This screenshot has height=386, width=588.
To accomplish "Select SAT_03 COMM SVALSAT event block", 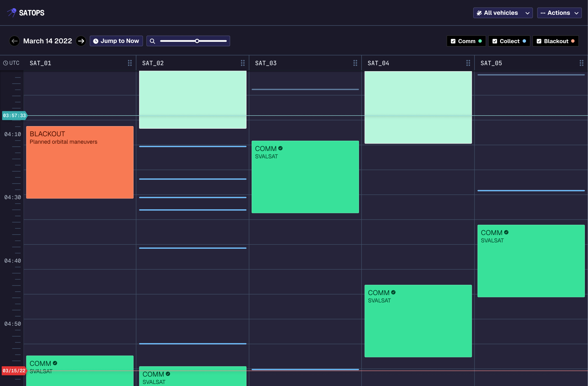I will click(x=305, y=177).
